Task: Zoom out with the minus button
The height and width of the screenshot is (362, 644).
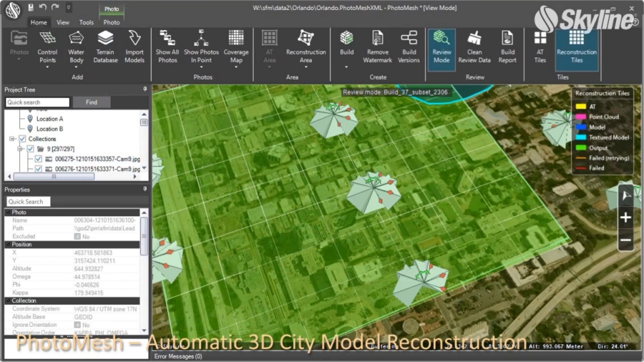Action: coord(626,240)
